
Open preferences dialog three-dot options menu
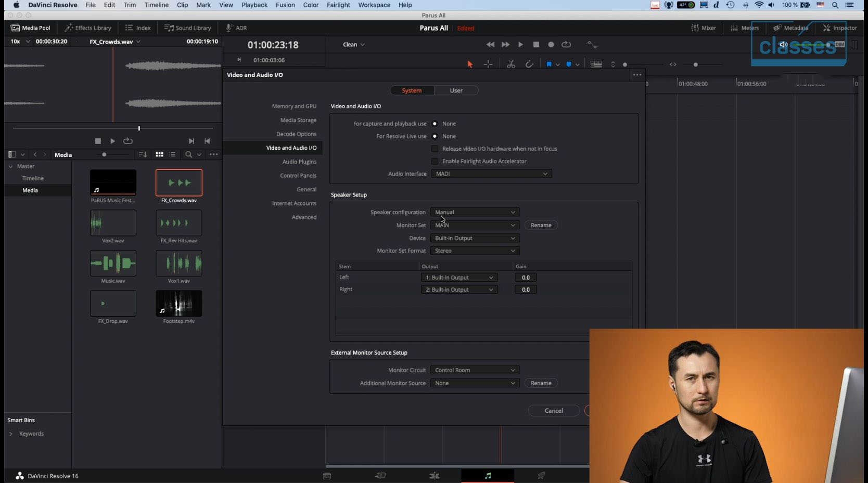click(x=637, y=75)
